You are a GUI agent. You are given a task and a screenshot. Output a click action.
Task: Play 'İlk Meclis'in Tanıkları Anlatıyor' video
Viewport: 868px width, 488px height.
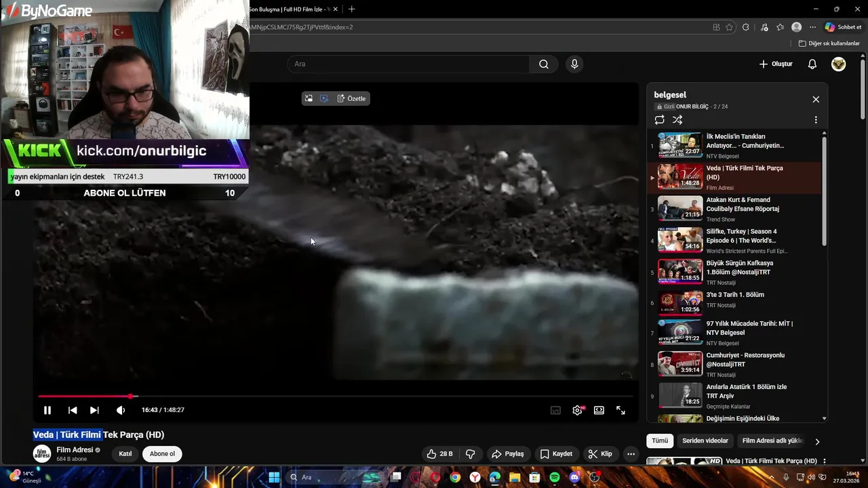point(734,146)
